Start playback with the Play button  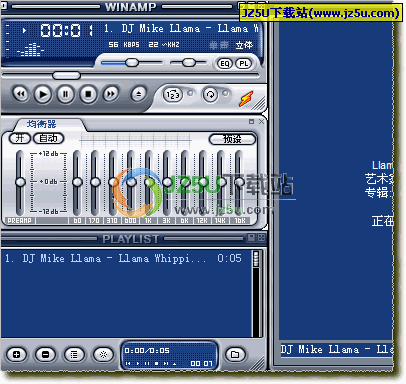coord(43,94)
